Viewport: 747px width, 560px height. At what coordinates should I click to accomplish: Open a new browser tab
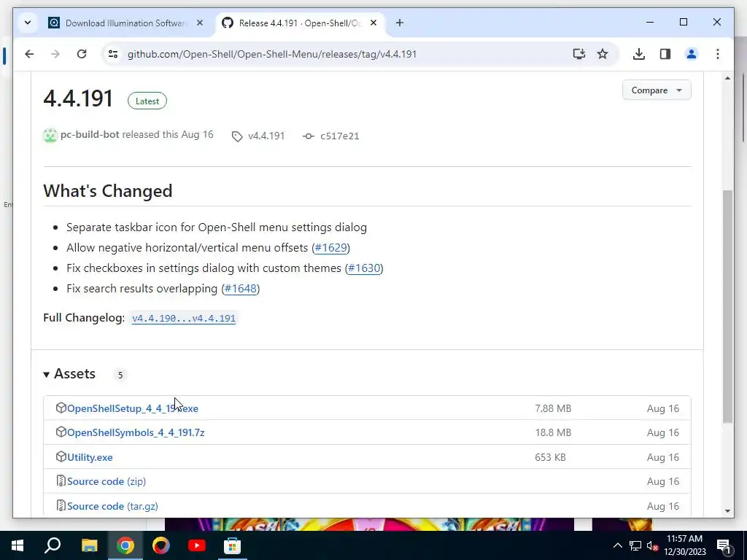click(x=400, y=23)
